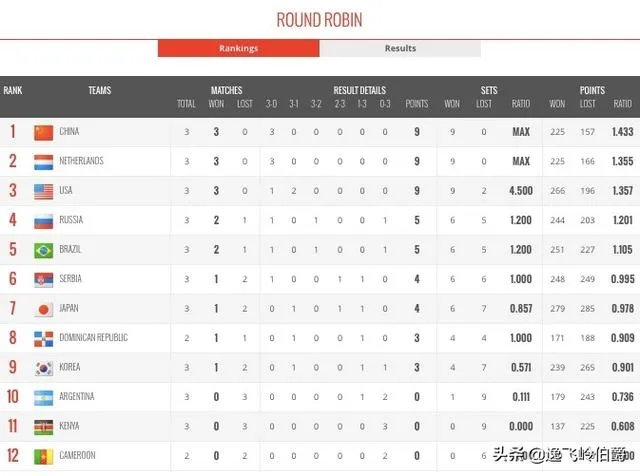Open the Dominican Republic team link
This screenshot has width=640, height=476.
click(95, 338)
